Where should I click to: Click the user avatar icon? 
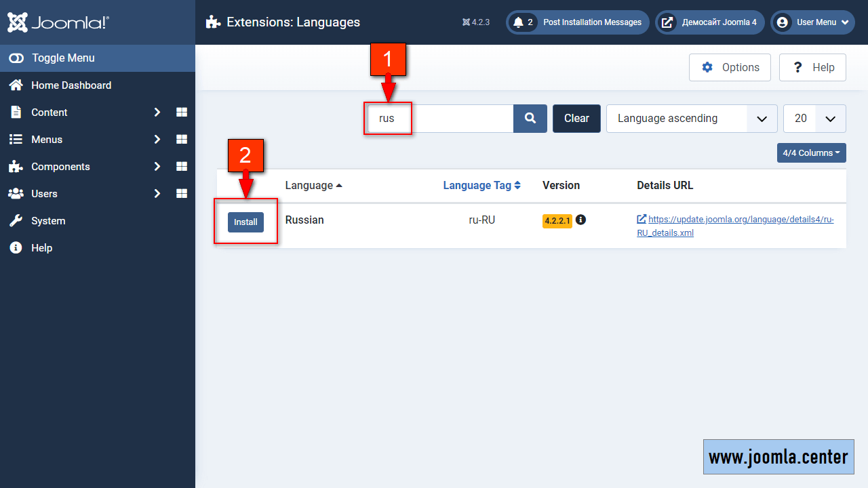pyautogui.click(x=783, y=22)
